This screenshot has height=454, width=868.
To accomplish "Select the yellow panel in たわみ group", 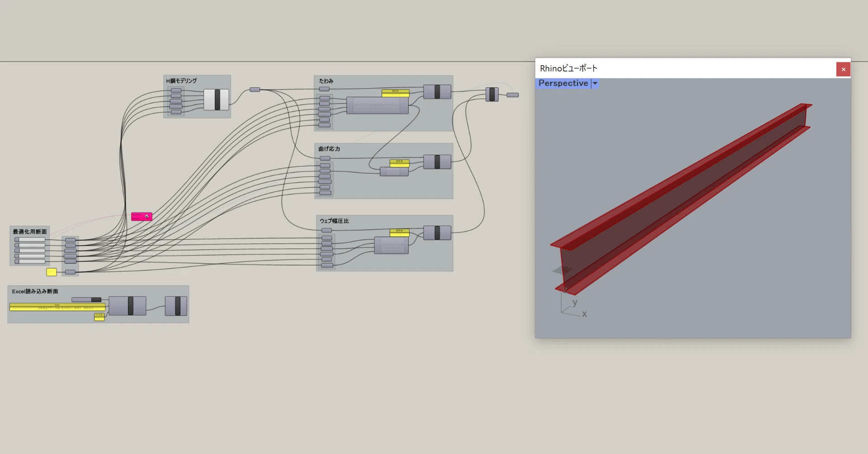I will [396, 93].
